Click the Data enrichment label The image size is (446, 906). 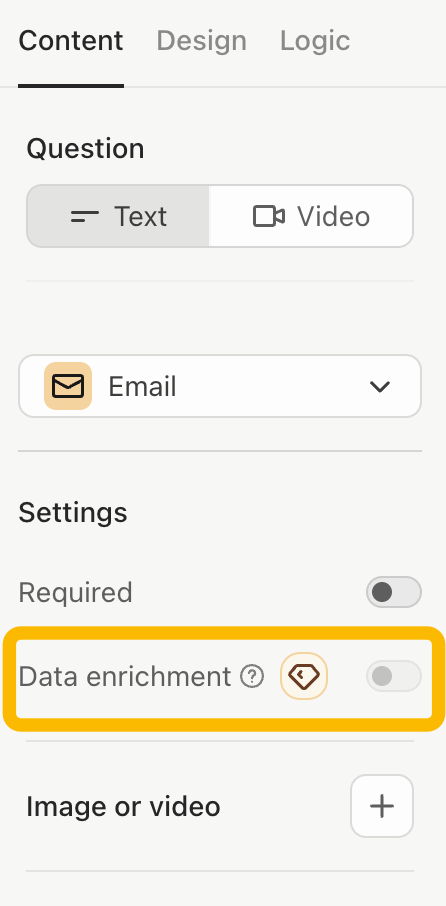(x=125, y=676)
